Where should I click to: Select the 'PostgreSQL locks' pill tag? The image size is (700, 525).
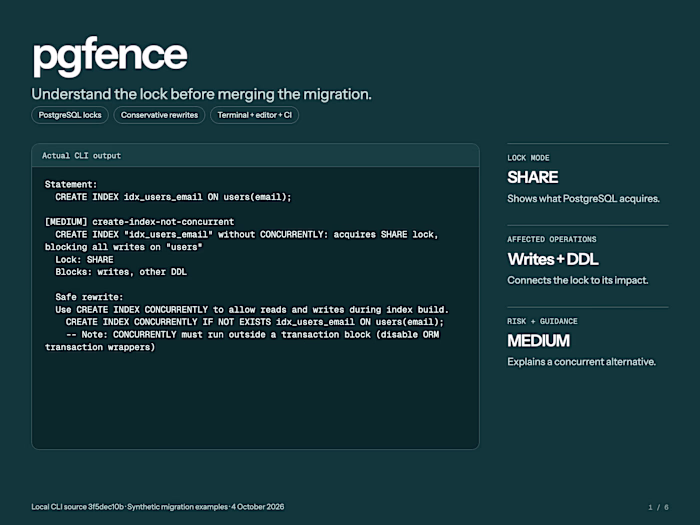pyautogui.click(x=70, y=115)
